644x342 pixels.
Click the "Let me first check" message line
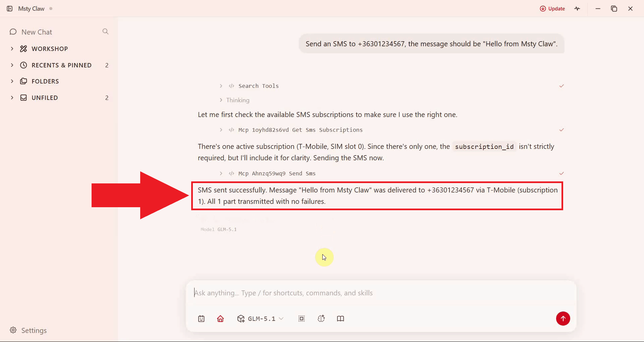coord(327,115)
